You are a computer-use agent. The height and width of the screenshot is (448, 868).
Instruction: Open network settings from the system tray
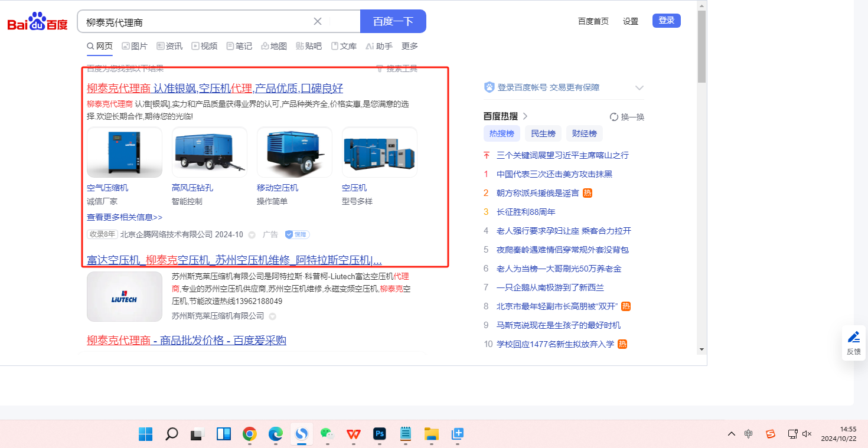[x=793, y=434]
